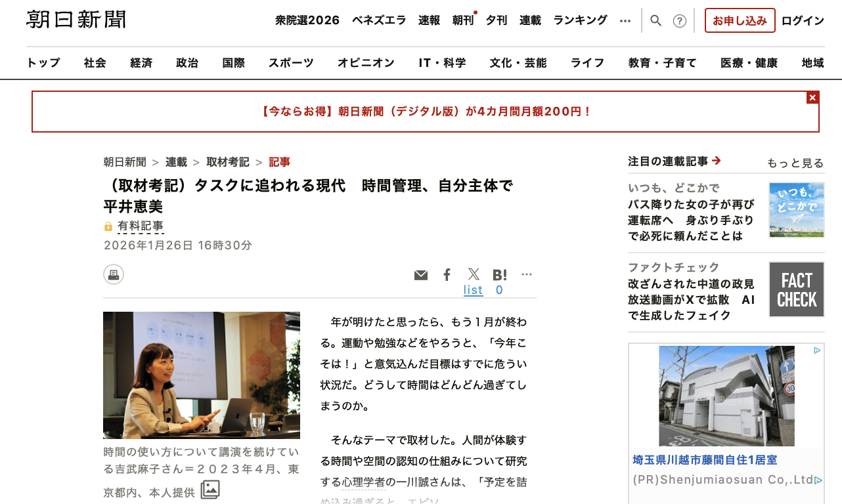The image size is (842, 504).
Task: Click the お申し込み subscribe button
Action: (x=740, y=20)
